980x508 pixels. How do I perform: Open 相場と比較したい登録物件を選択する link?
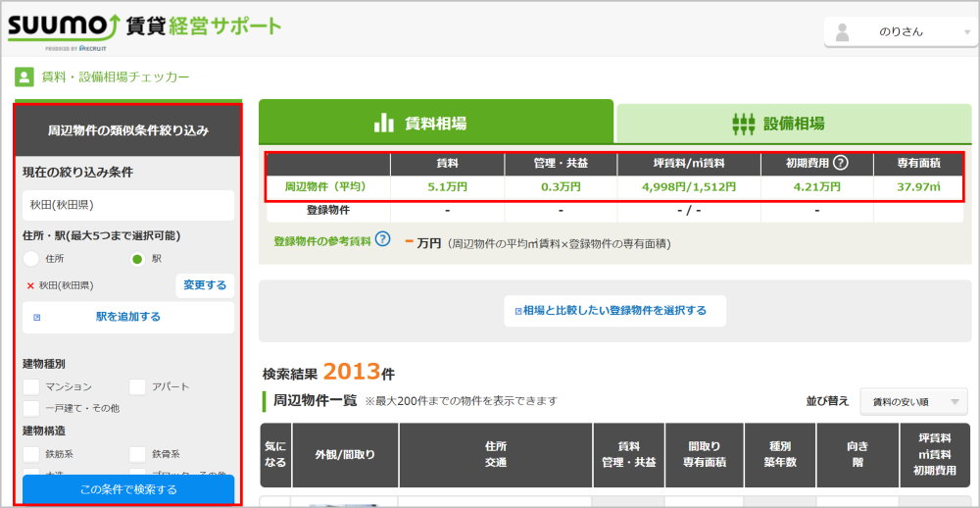coord(616,310)
